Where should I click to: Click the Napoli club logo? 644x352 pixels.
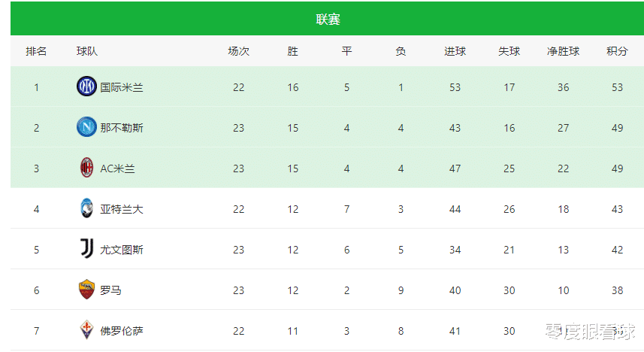pyautogui.click(x=86, y=127)
